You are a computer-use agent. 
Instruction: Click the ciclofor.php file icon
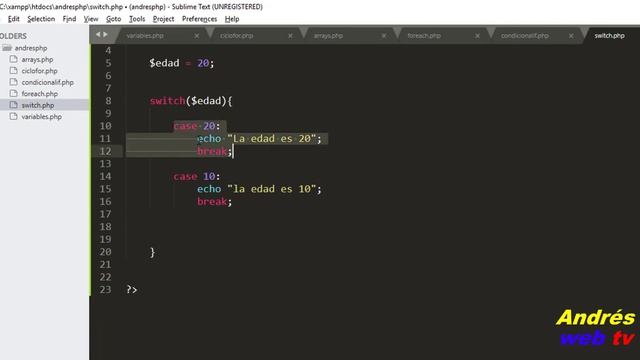click(13, 71)
